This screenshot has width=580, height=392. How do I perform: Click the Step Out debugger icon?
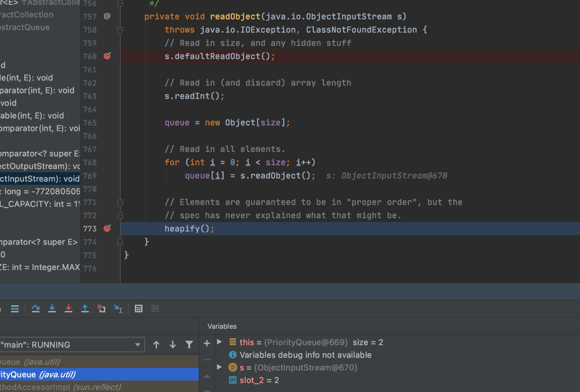[x=85, y=309]
